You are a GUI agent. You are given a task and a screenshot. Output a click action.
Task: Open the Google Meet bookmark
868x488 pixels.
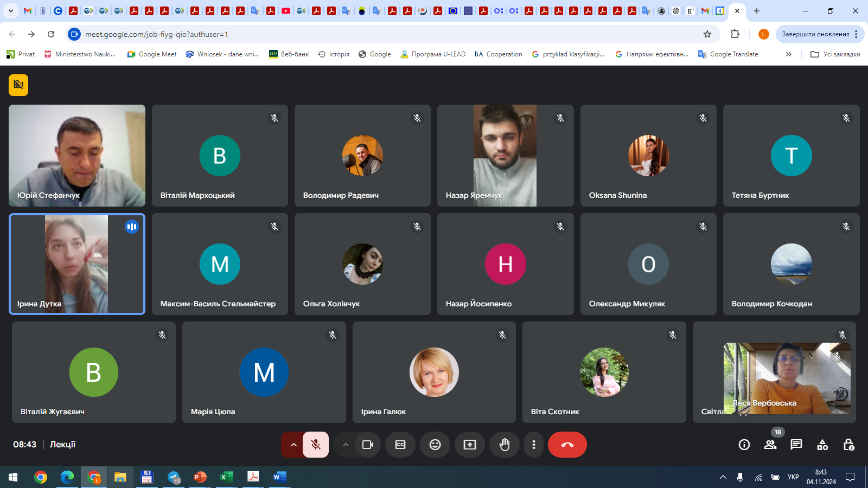pos(152,54)
